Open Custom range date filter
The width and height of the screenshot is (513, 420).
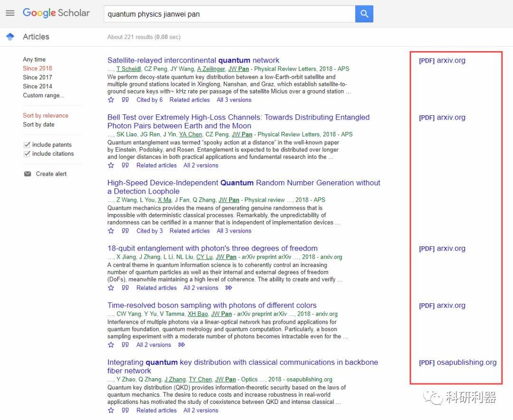[x=43, y=95]
